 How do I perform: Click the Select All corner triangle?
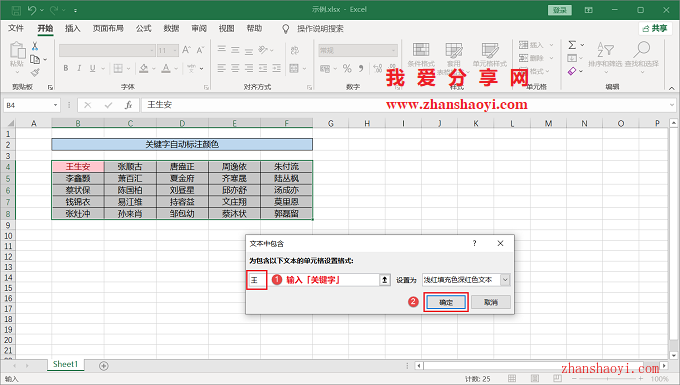point(10,123)
